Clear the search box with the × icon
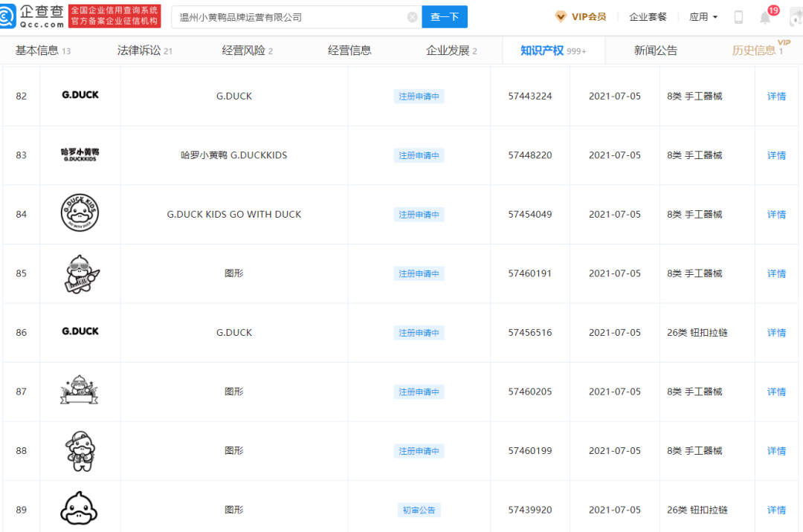 [x=413, y=16]
